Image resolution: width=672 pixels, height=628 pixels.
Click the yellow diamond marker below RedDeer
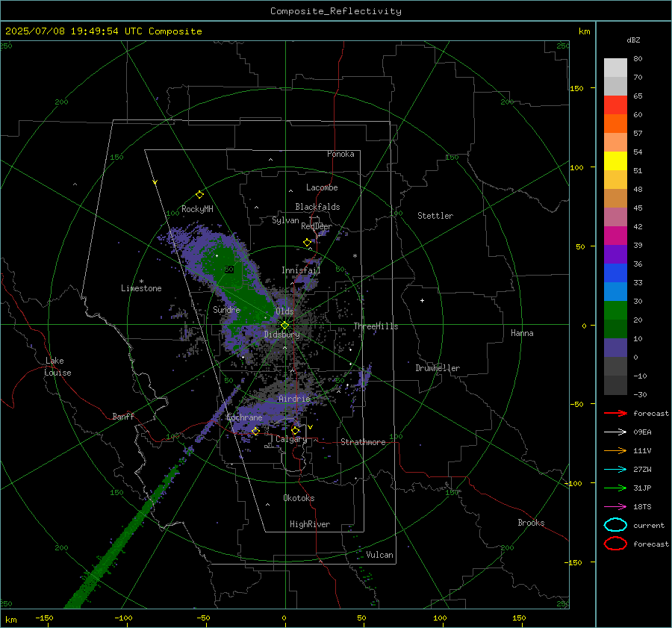coord(308,243)
